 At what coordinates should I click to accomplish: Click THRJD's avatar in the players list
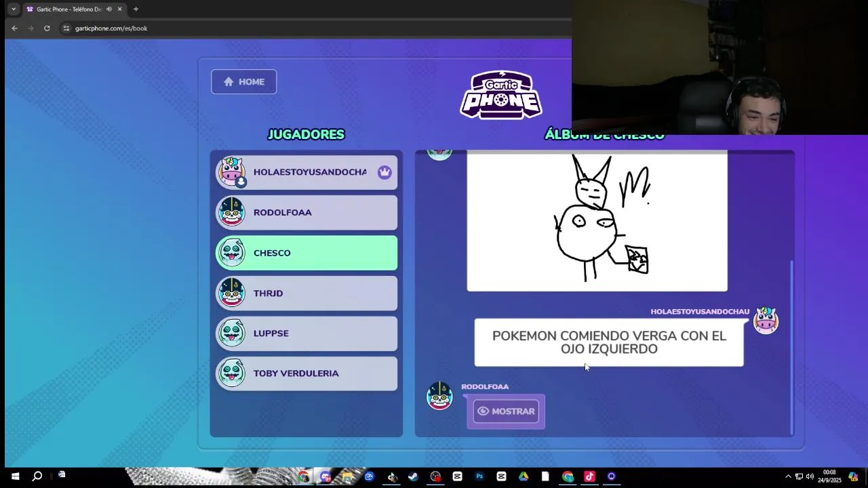[x=232, y=293]
